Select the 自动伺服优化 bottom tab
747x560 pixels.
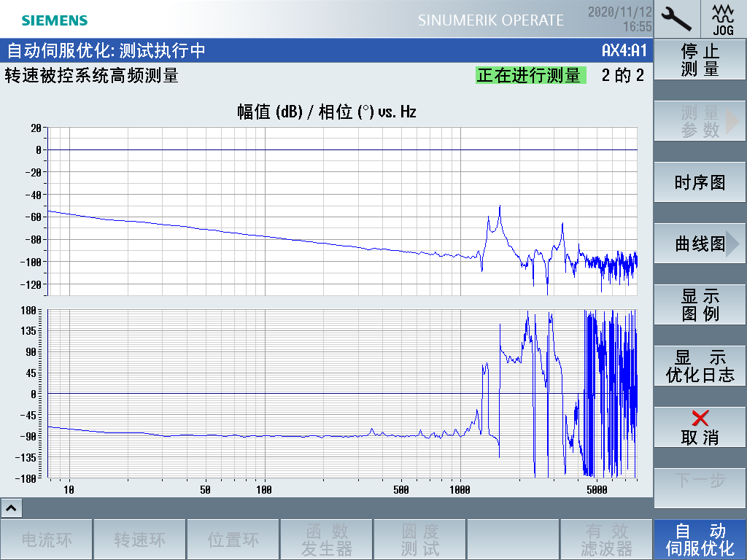[700, 540]
